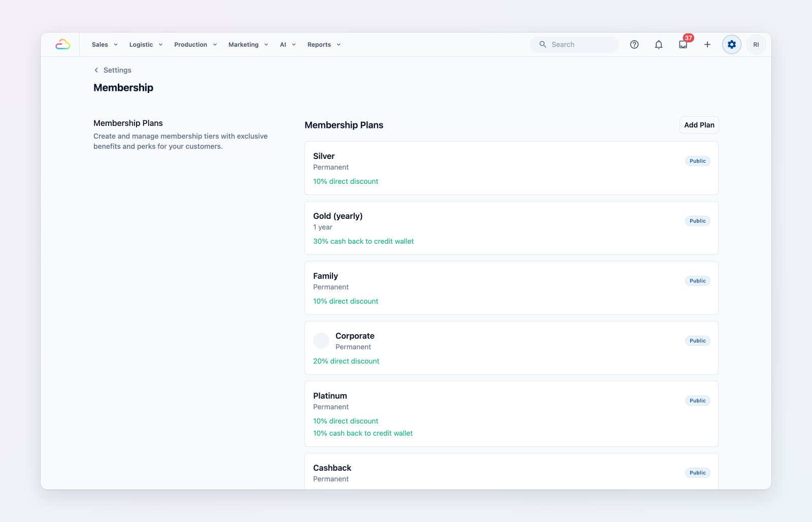Click '30% cash back to credit wallet'
Viewport: 812px width, 522px height.
tap(363, 241)
